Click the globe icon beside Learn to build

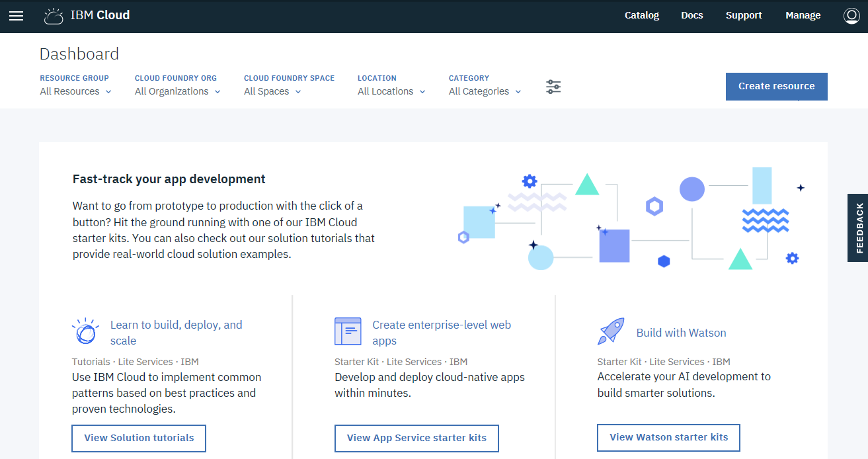click(x=85, y=331)
